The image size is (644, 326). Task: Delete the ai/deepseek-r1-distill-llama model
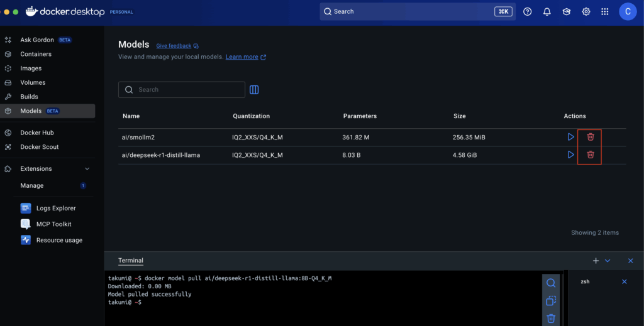pos(590,155)
